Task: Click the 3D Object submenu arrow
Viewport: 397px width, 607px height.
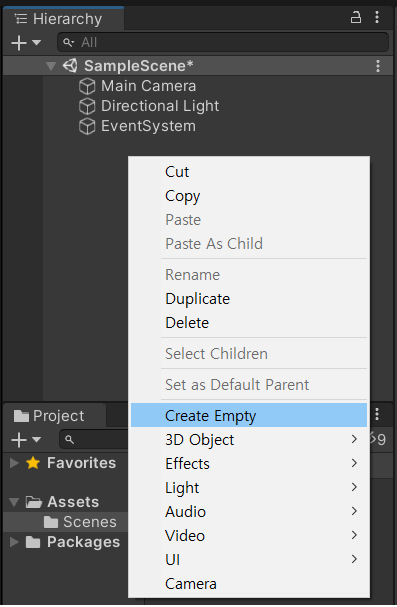Action: click(354, 439)
